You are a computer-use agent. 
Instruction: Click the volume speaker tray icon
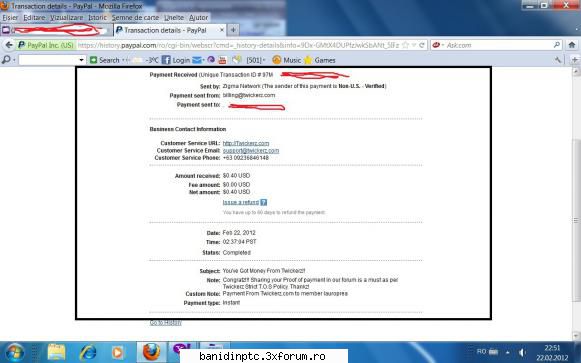point(523,352)
